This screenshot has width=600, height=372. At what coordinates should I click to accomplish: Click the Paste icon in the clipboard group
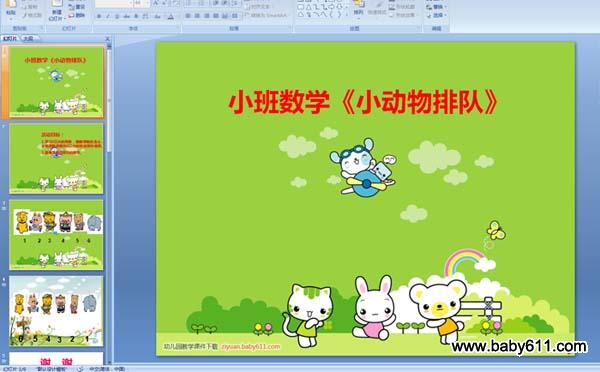[x=11, y=8]
